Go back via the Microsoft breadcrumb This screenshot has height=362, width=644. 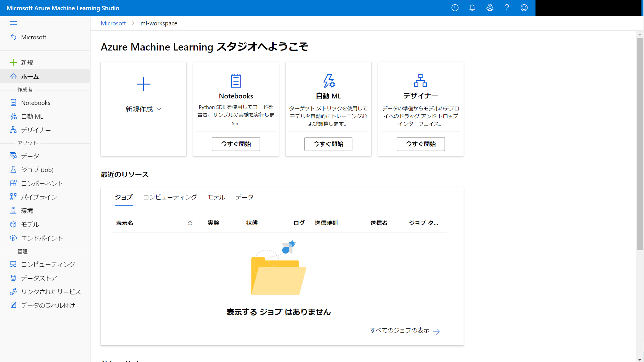(113, 23)
